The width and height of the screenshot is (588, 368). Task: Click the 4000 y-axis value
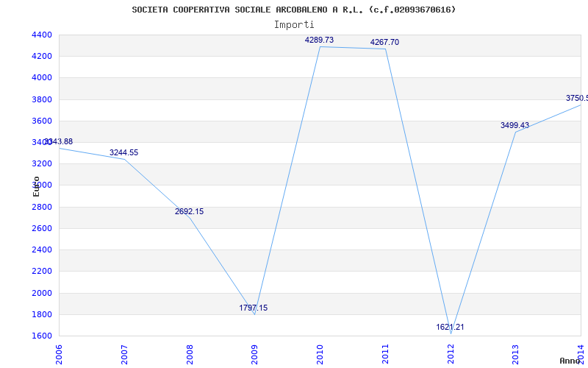click(x=42, y=78)
